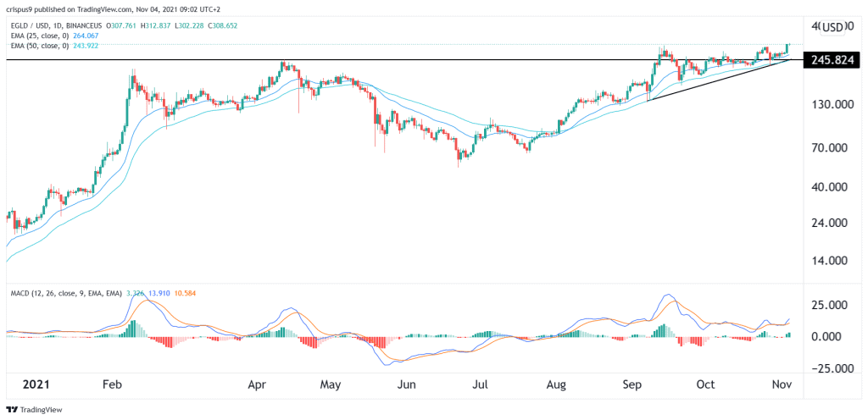Select the EMA (25, close, 0) indicator label
Viewport: 868px width, 420px height.
coord(39,36)
